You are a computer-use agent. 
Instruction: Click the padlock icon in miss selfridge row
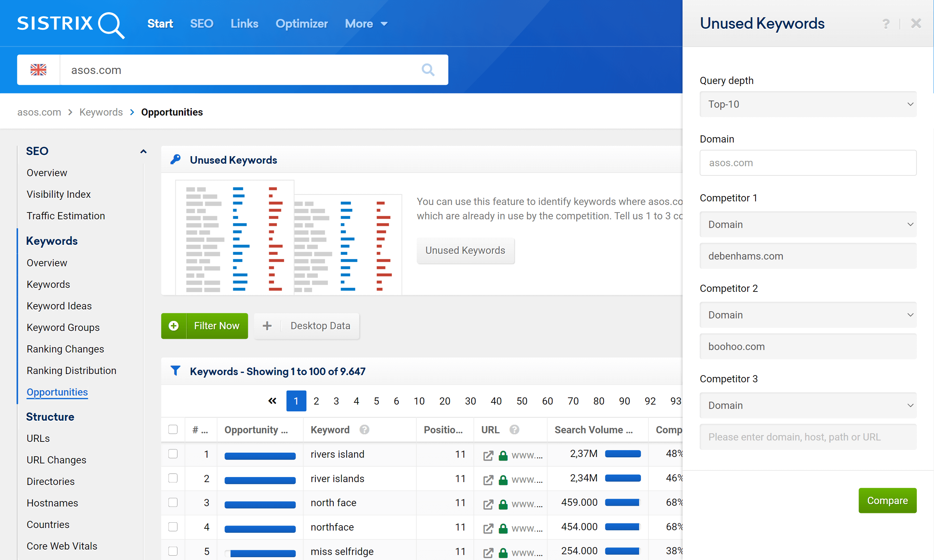503,553
